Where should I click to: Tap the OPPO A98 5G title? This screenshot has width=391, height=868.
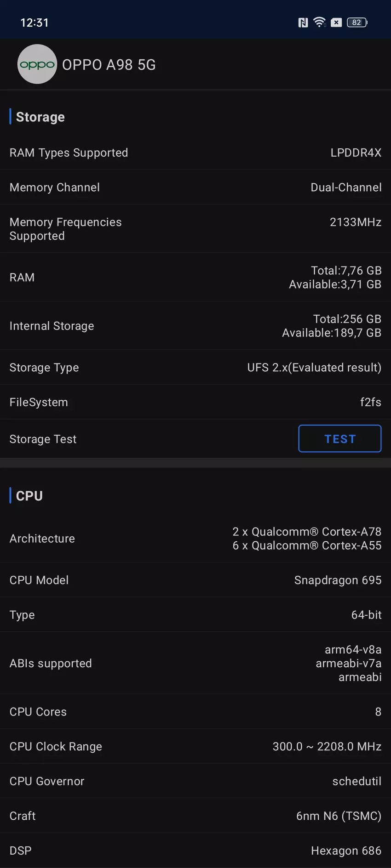pyautogui.click(x=109, y=65)
